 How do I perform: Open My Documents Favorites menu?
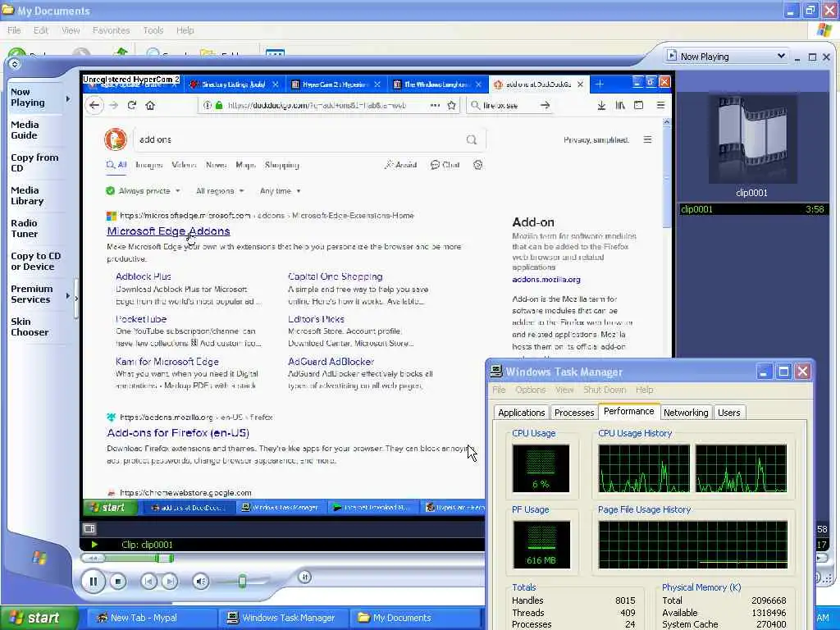pyautogui.click(x=111, y=30)
